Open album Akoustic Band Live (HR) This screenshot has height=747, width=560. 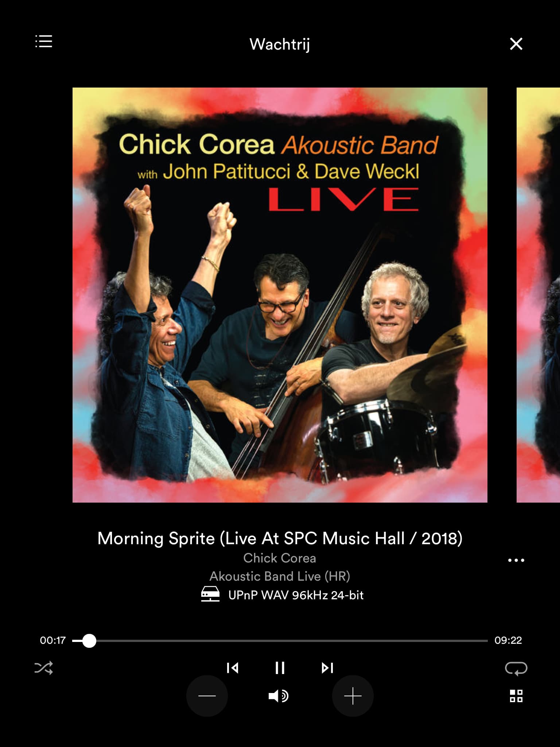pos(280,576)
